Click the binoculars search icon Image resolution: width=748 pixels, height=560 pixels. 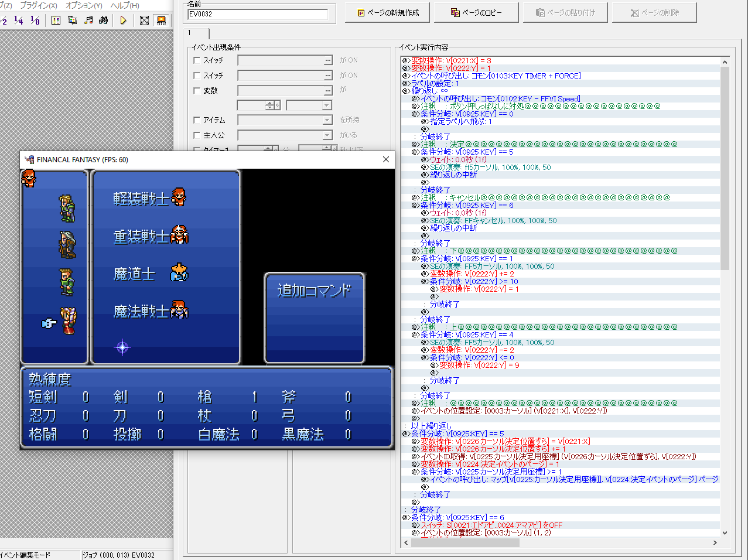pyautogui.click(x=103, y=21)
